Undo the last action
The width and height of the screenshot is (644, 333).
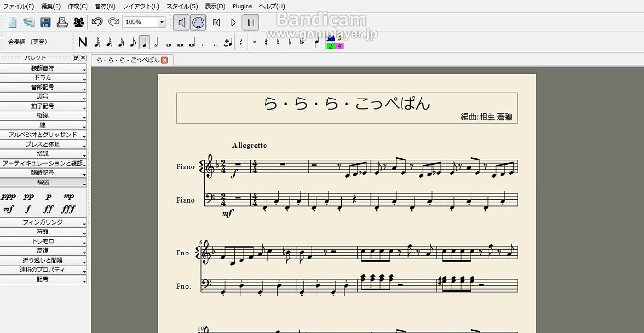(97, 22)
